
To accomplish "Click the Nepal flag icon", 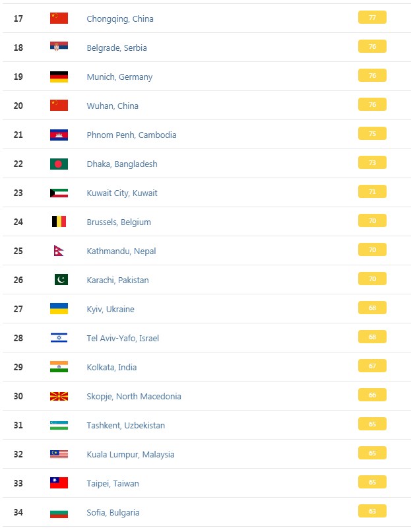I will pyautogui.click(x=59, y=251).
